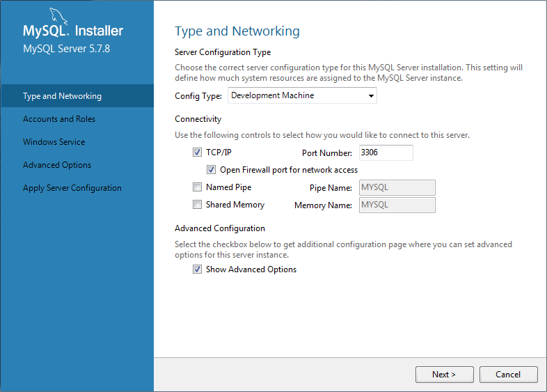This screenshot has height=392, width=547.
Task: Select Type and Networking step
Action: pyautogui.click(x=77, y=95)
